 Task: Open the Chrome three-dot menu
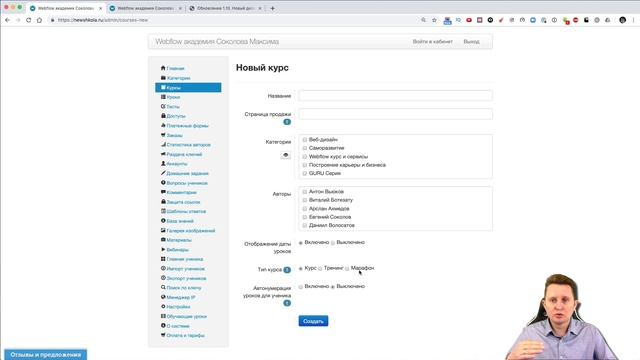tap(633, 20)
